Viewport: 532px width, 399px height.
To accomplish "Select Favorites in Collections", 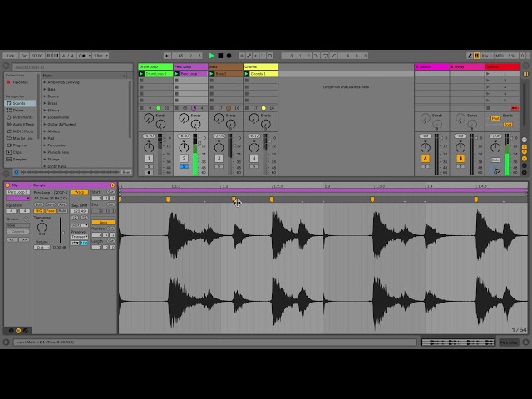I will pyautogui.click(x=17, y=82).
